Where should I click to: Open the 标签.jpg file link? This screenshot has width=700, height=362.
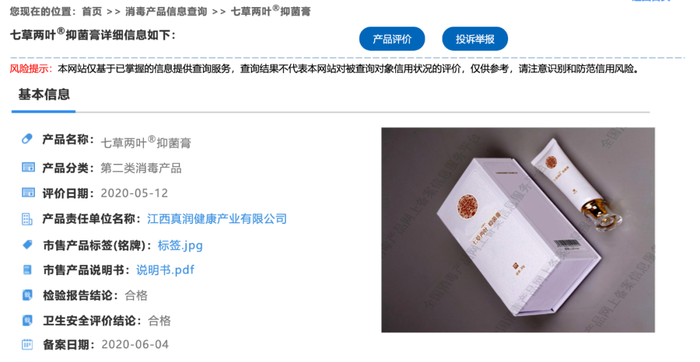[x=180, y=245]
